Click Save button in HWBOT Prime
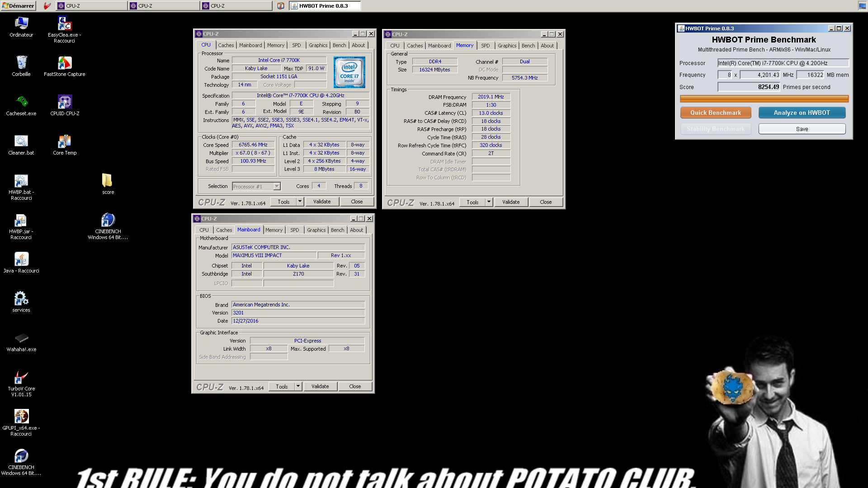 click(x=802, y=129)
